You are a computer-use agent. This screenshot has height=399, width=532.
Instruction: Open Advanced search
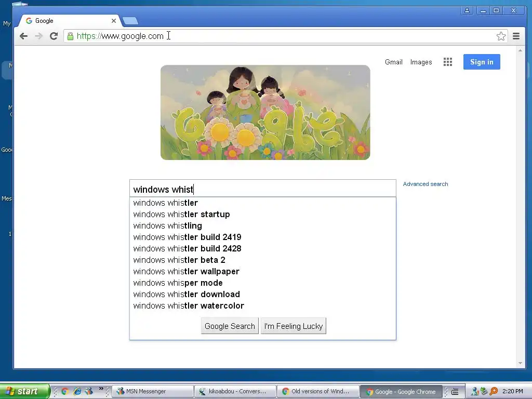[x=425, y=184]
